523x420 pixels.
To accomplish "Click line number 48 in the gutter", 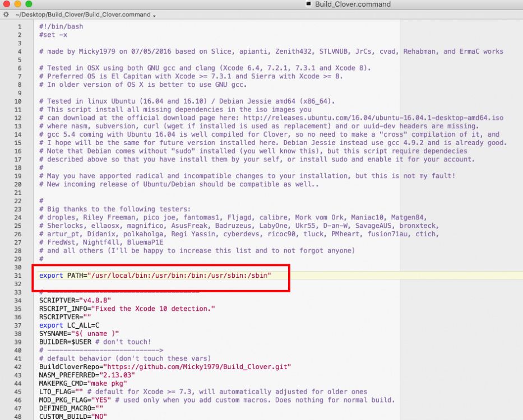I will pos(18,417).
